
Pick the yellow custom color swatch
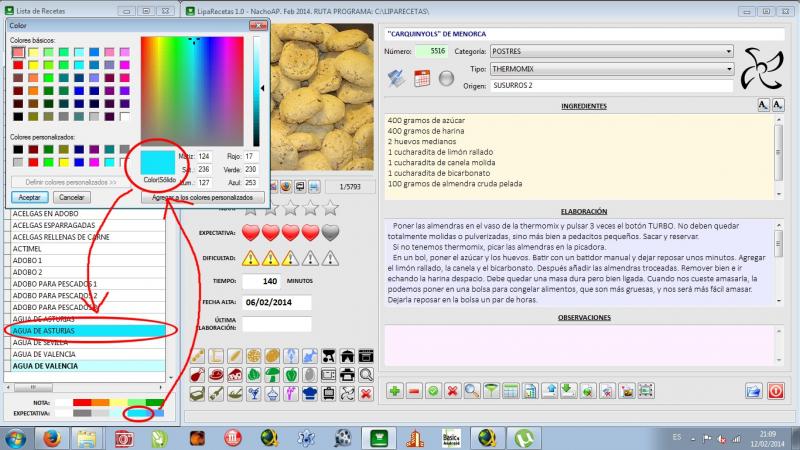64,162
